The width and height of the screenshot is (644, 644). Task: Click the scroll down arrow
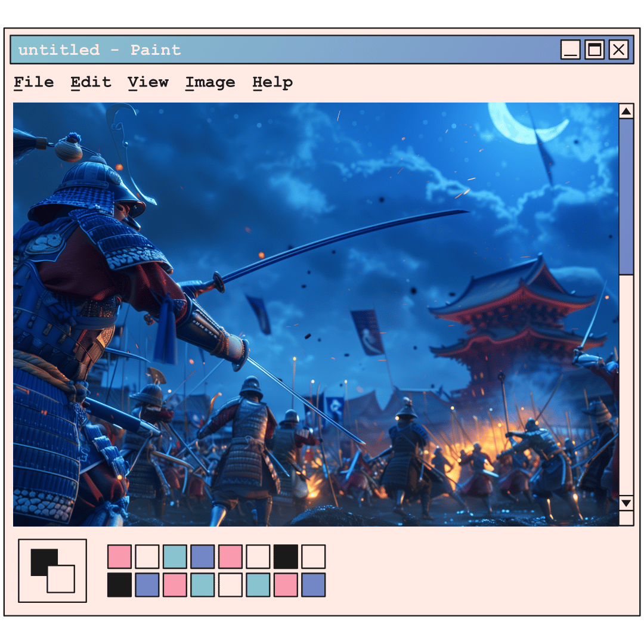626,503
